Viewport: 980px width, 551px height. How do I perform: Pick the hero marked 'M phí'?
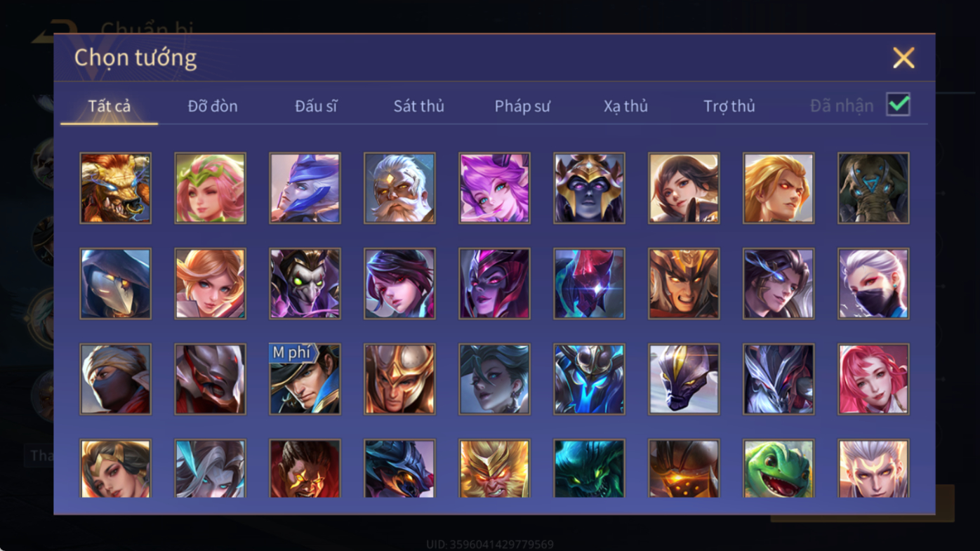coord(305,379)
